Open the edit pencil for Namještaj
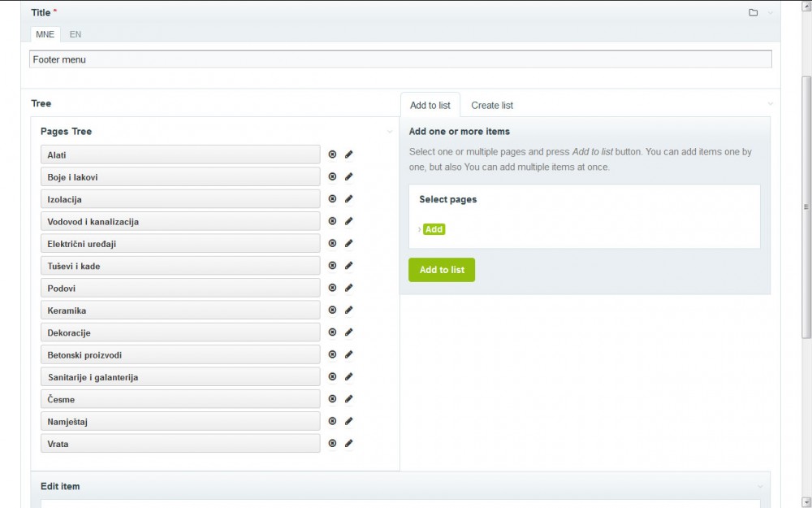The height and width of the screenshot is (508, 812). pos(349,420)
